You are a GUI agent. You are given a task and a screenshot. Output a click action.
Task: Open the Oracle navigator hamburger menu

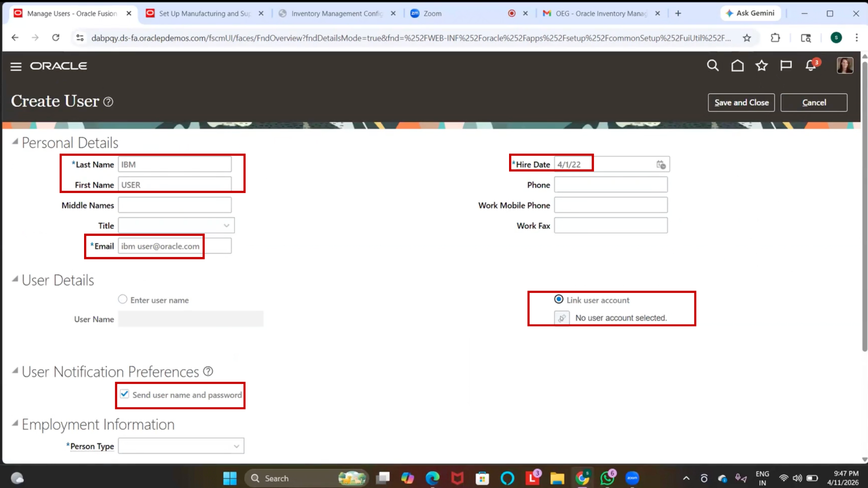click(16, 66)
